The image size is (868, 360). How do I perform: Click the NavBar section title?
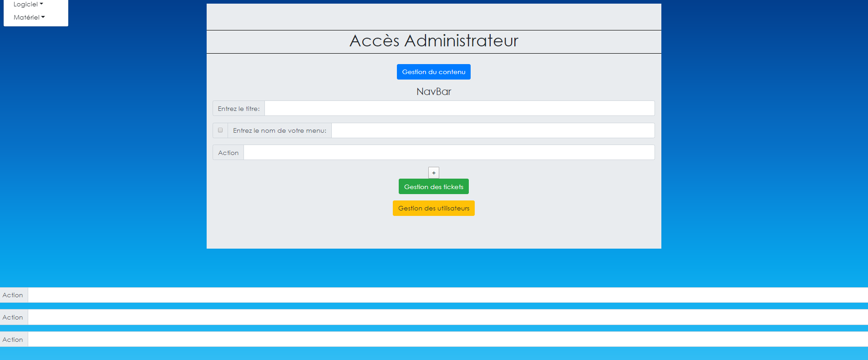click(433, 92)
